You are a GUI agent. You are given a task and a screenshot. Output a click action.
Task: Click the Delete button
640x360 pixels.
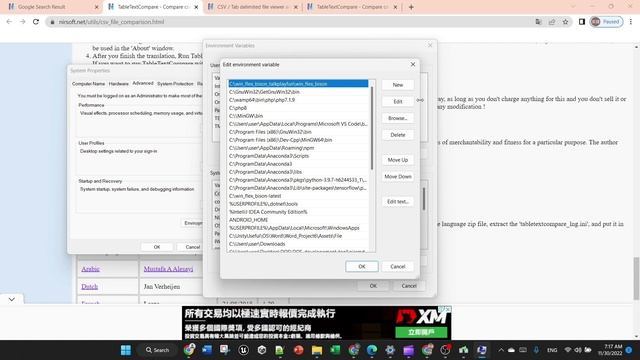[398, 135]
